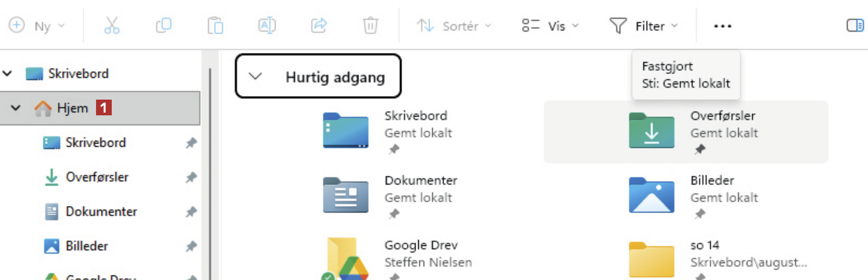
Task: Open the Filter dropdown
Action: (643, 26)
